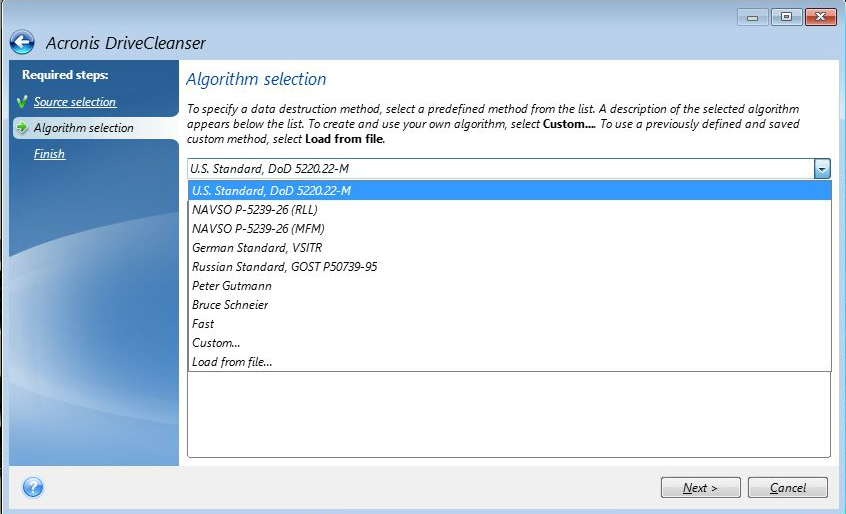Viewport: 846px width, 514px height.
Task: Choose NAVSO P-5239-26 (RLL) algorithm
Action: tap(510, 209)
